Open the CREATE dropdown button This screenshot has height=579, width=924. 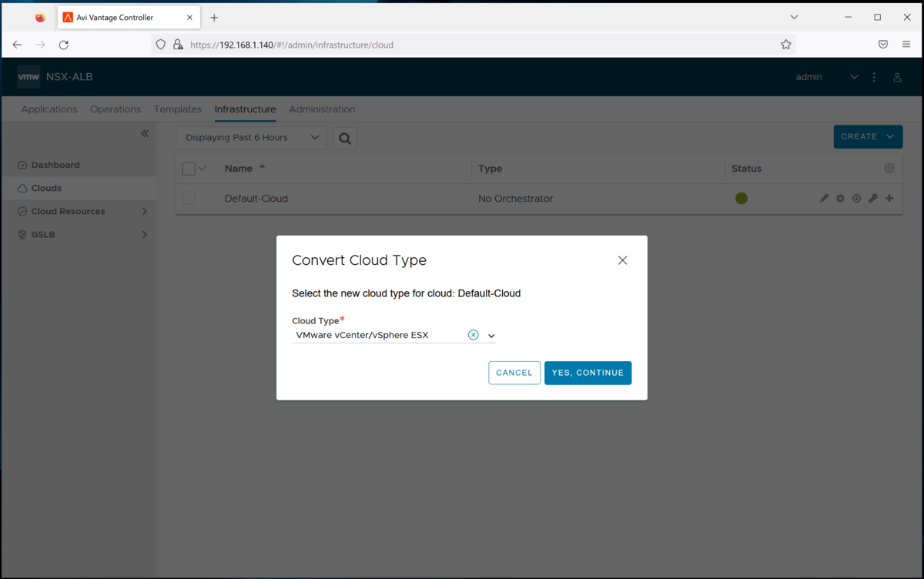point(868,136)
